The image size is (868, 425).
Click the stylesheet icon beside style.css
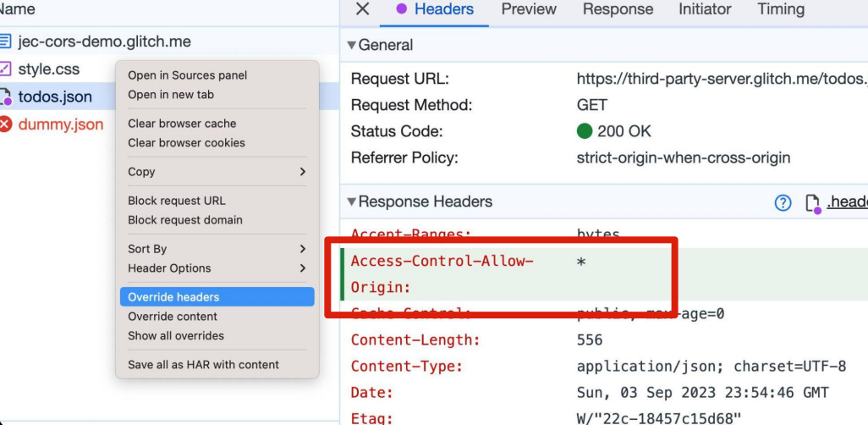pyautogui.click(x=6, y=69)
